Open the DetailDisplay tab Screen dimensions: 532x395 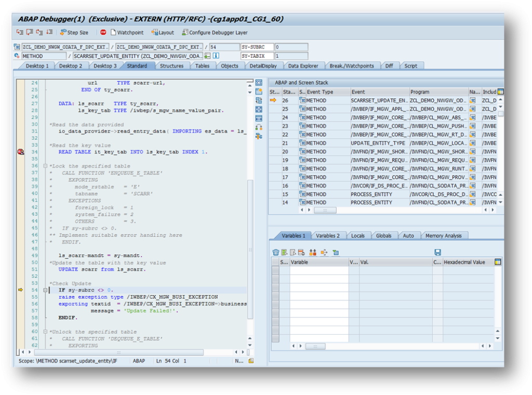click(263, 66)
